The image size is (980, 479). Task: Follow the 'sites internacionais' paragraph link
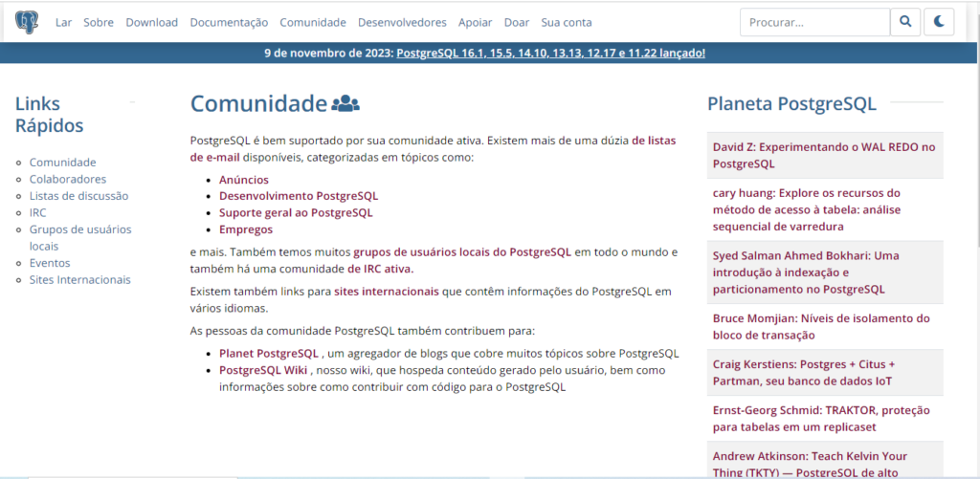click(x=387, y=292)
